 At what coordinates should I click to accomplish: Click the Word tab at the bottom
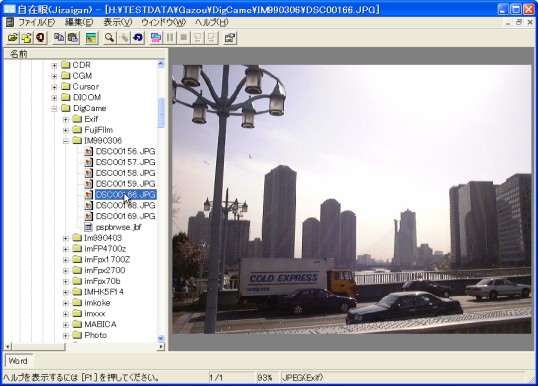[x=18, y=361]
